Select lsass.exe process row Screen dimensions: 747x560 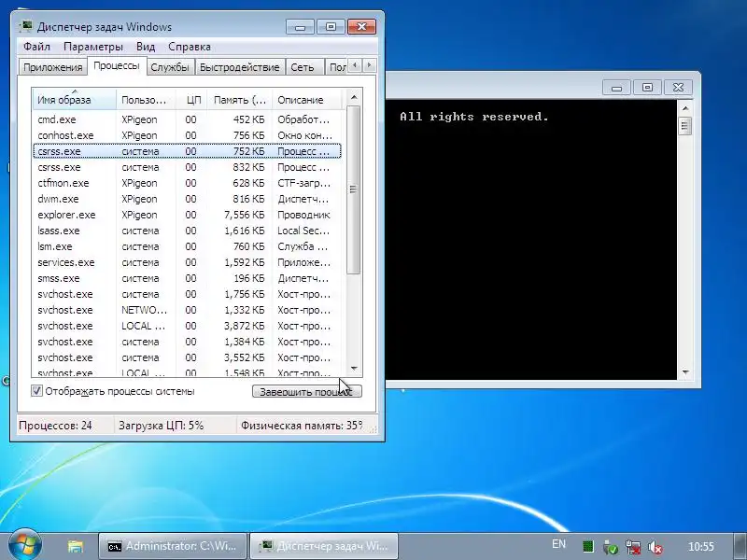[x=188, y=231]
